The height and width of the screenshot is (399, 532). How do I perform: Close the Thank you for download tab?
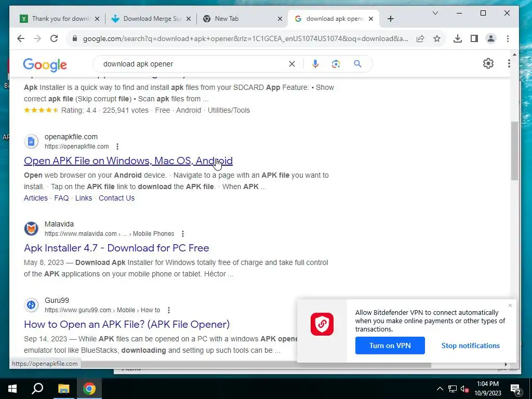[97, 19]
